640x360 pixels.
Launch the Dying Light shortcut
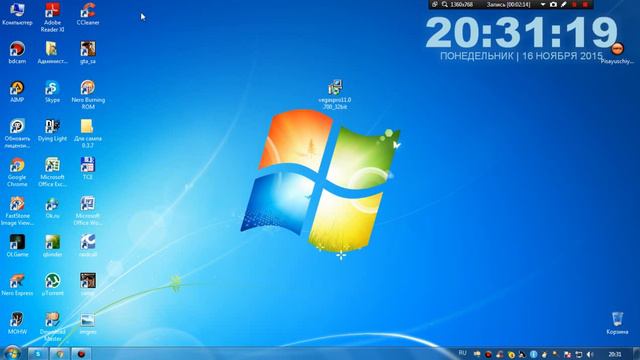click(52, 130)
